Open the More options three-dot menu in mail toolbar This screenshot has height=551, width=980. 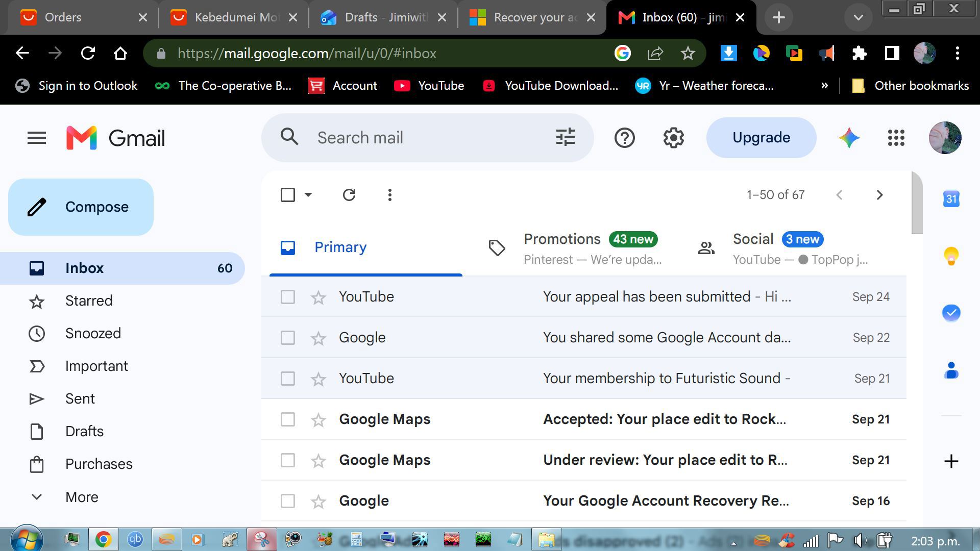pos(389,195)
